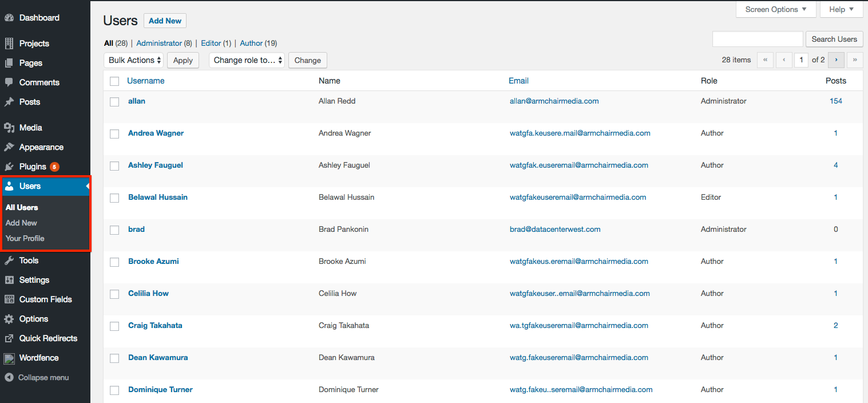Click the Tools wrench icon
The height and width of the screenshot is (403, 868).
click(x=9, y=260)
